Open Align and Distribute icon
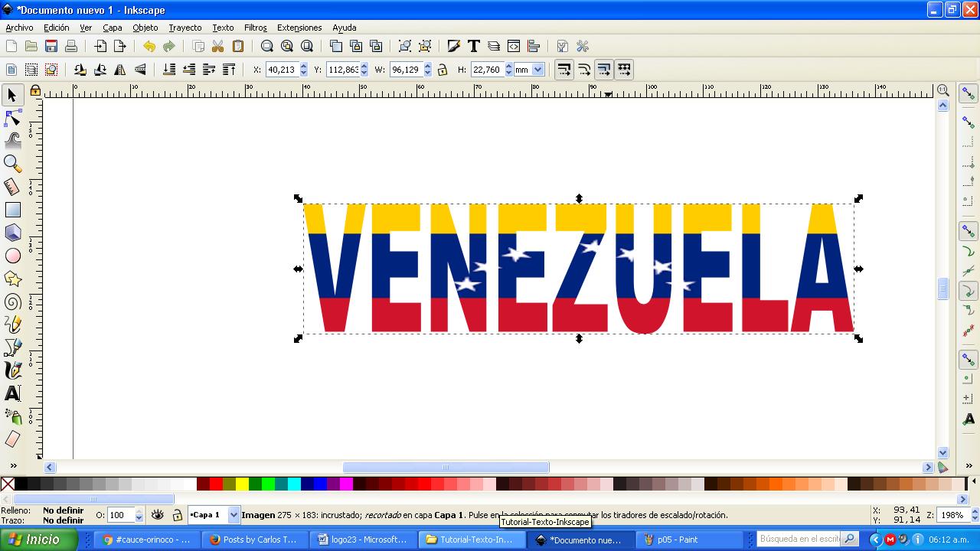The image size is (980, 551). click(534, 47)
